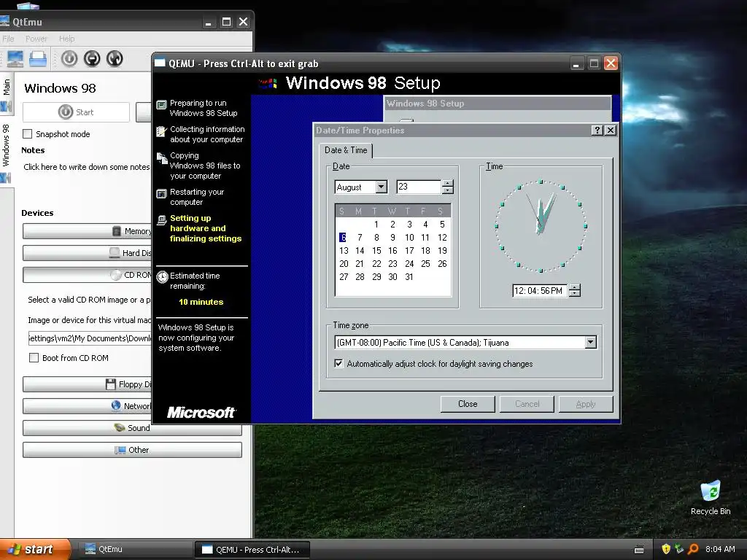This screenshot has width=747, height=560.
Task: Collapse the CD ROM device section
Action: pos(87,275)
